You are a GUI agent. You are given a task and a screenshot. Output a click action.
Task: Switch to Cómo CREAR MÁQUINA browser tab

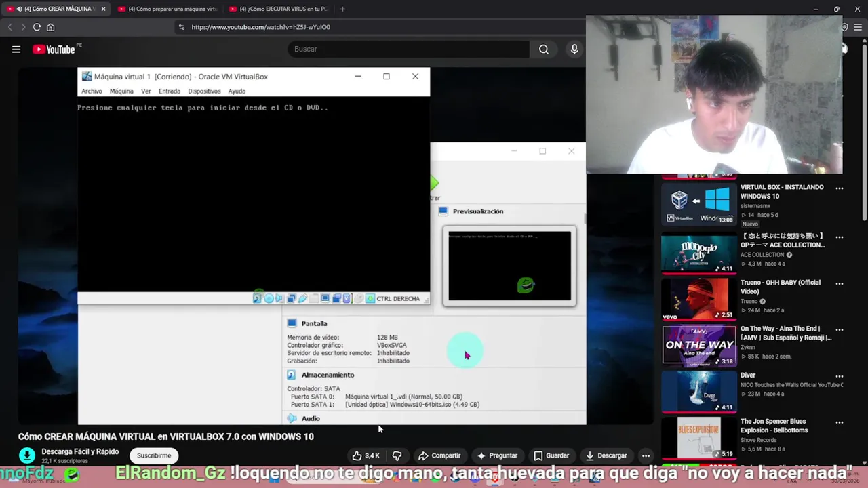pos(54,9)
